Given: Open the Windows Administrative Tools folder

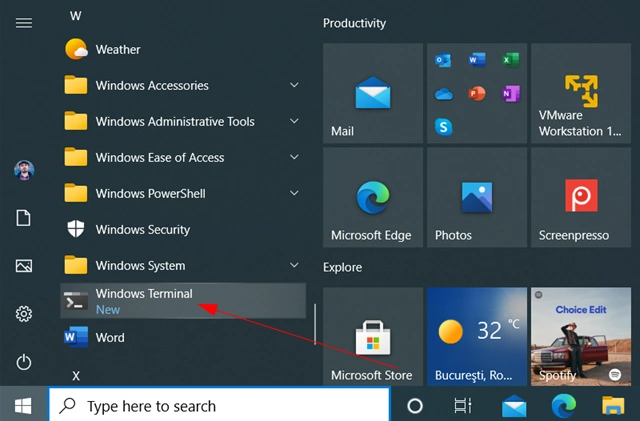Looking at the screenshot, I should pos(183,121).
